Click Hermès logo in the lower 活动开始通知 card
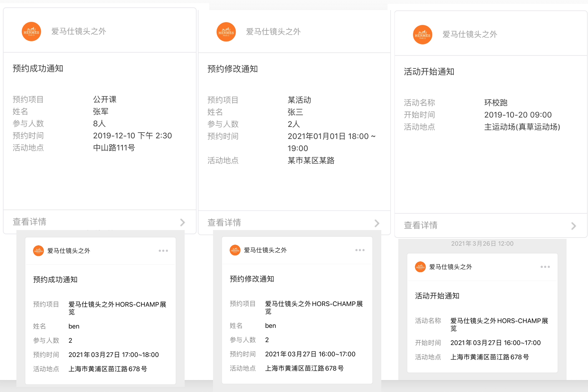Image resolution: width=588 pixels, height=392 pixels. (420, 267)
